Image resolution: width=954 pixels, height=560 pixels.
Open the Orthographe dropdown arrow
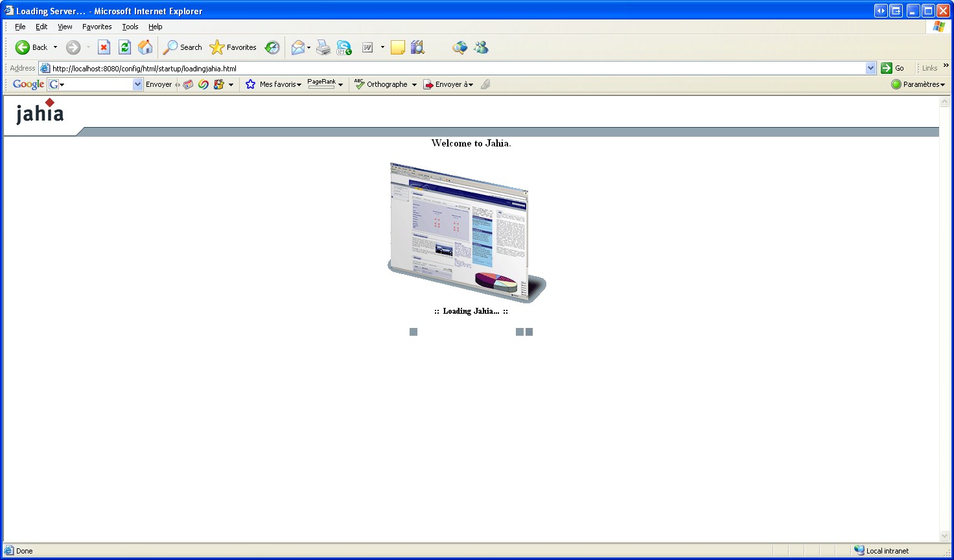(x=414, y=85)
